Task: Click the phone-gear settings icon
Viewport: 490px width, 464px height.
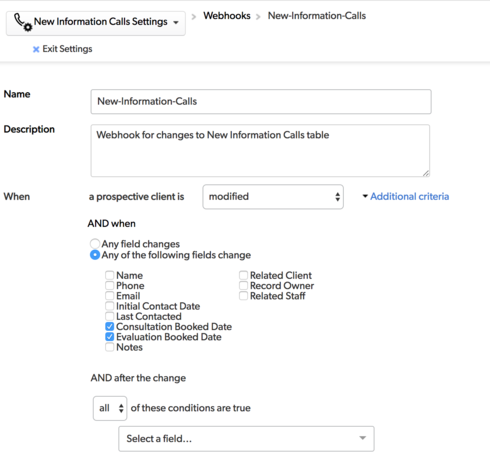Action: coord(23,23)
